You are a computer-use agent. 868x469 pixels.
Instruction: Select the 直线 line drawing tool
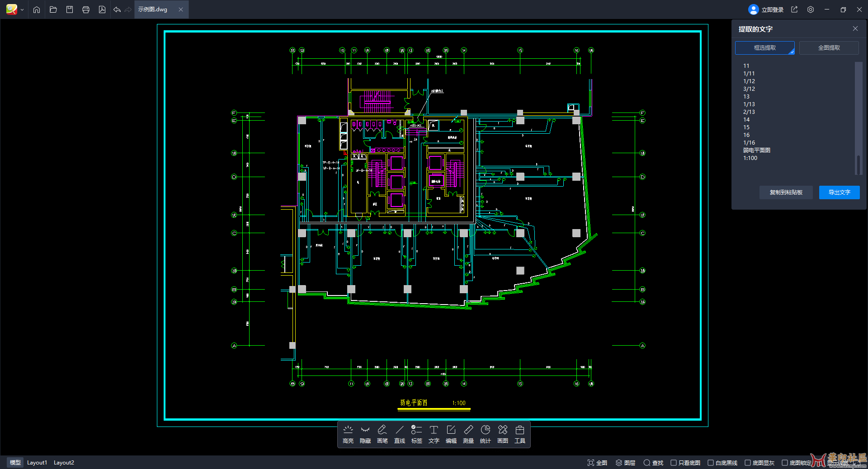coord(399,434)
